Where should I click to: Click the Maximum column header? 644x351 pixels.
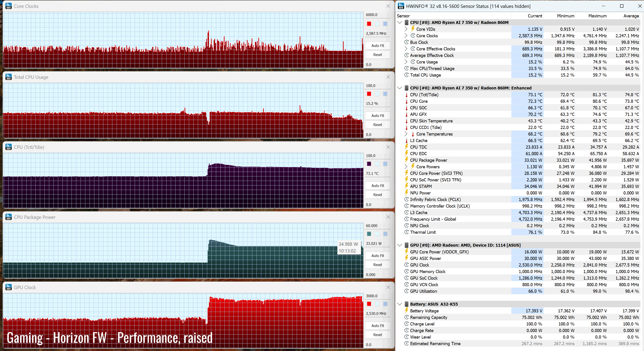(592, 16)
